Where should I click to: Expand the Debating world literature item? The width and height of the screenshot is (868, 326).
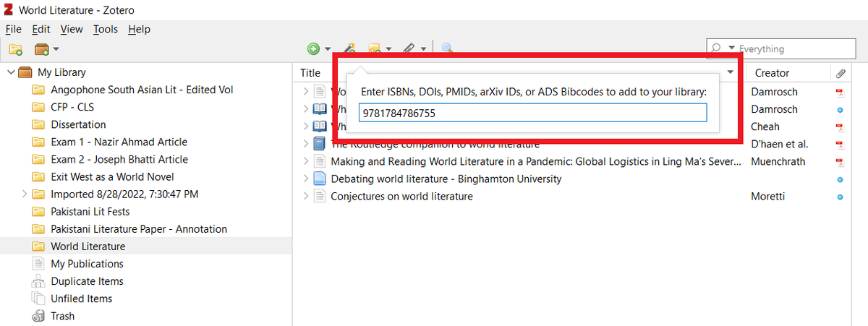306,179
